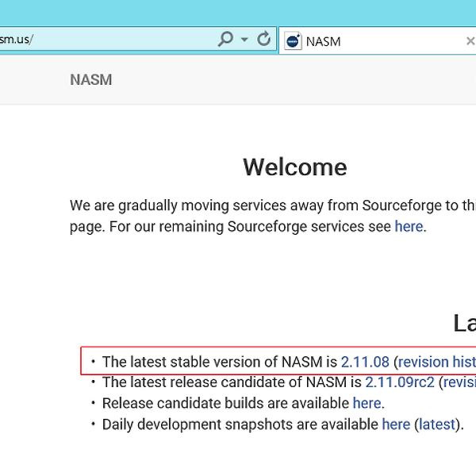
Task: Open the 2.11.09rc2 release candidate link
Action: [x=400, y=382]
